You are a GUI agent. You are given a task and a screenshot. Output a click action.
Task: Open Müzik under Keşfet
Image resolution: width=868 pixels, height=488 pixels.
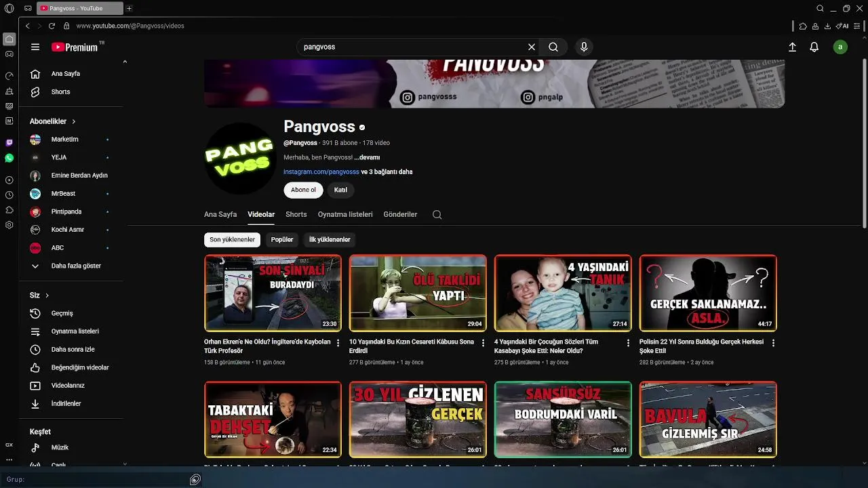coord(60,447)
